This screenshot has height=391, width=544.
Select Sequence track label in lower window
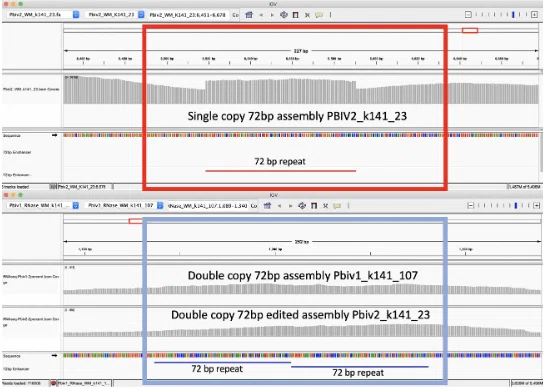[x=12, y=356]
